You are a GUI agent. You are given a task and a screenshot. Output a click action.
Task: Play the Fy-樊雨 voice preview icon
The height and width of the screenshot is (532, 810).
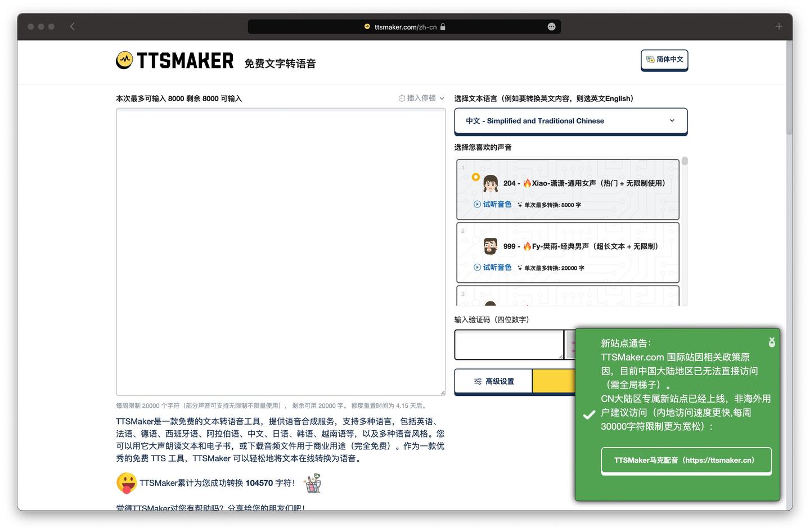click(478, 267)
